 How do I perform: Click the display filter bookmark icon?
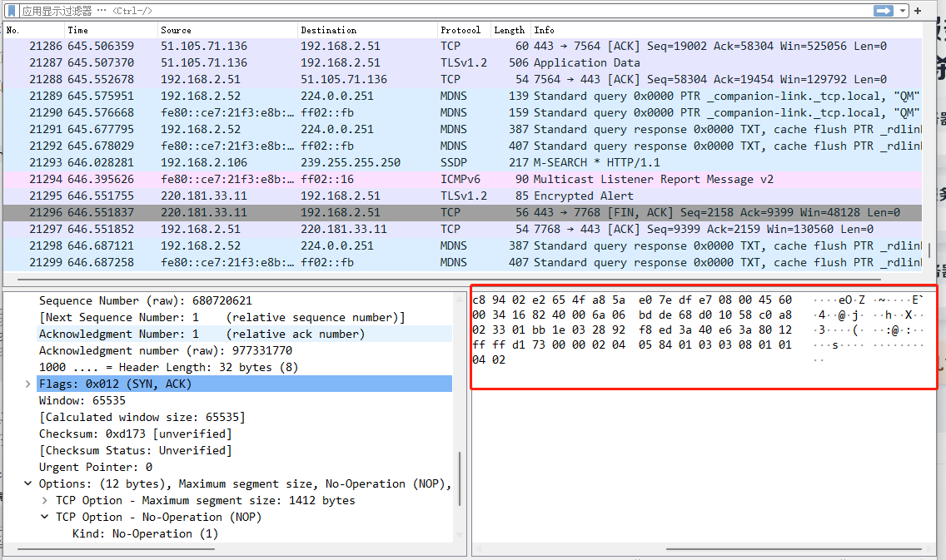click(12, 11)
